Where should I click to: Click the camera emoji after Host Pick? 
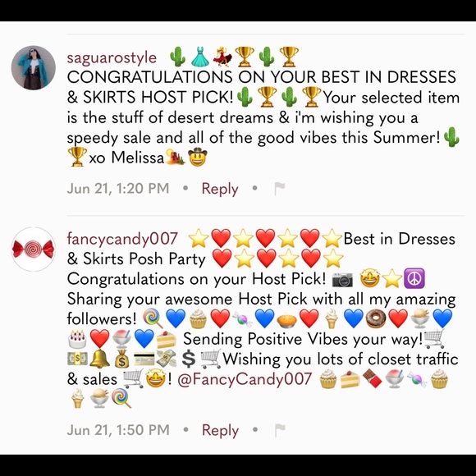click(342, 279)
